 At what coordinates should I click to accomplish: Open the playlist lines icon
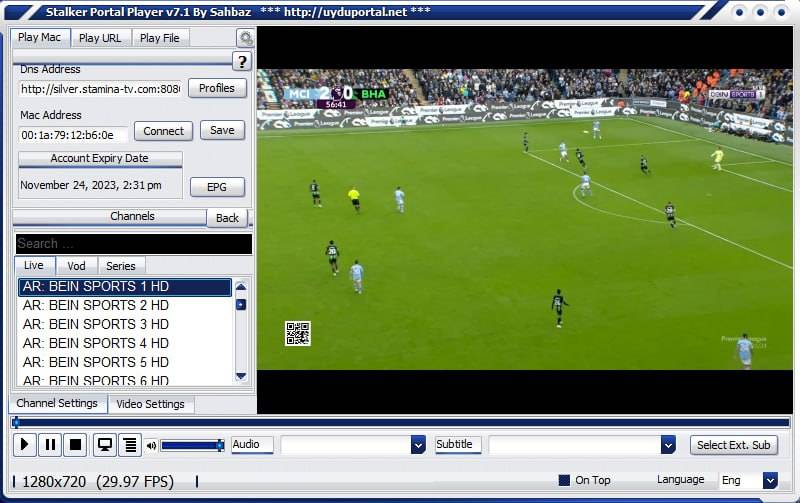(x=130, y=445)
